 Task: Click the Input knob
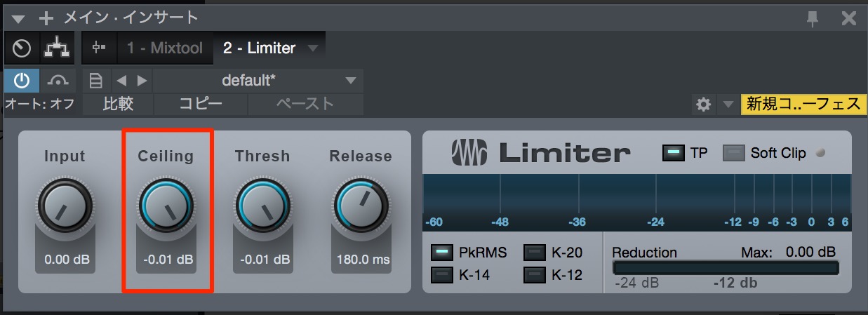65,206
